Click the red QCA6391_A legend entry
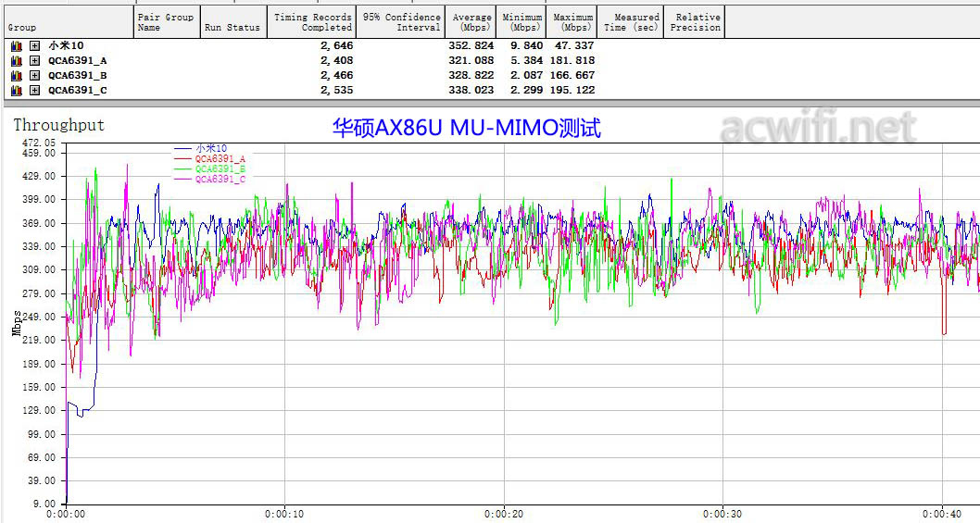Viewport: 980px width, 523px height. (210, 159)
